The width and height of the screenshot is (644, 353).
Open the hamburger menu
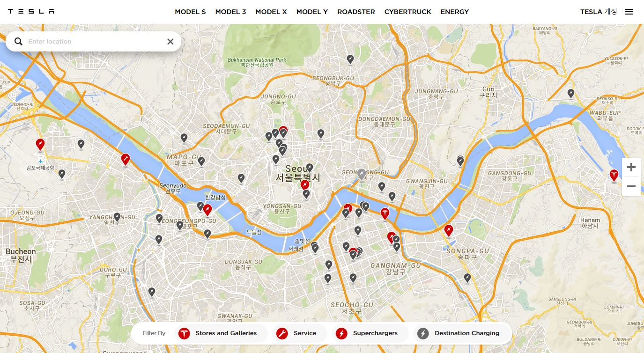pos(629,12)
